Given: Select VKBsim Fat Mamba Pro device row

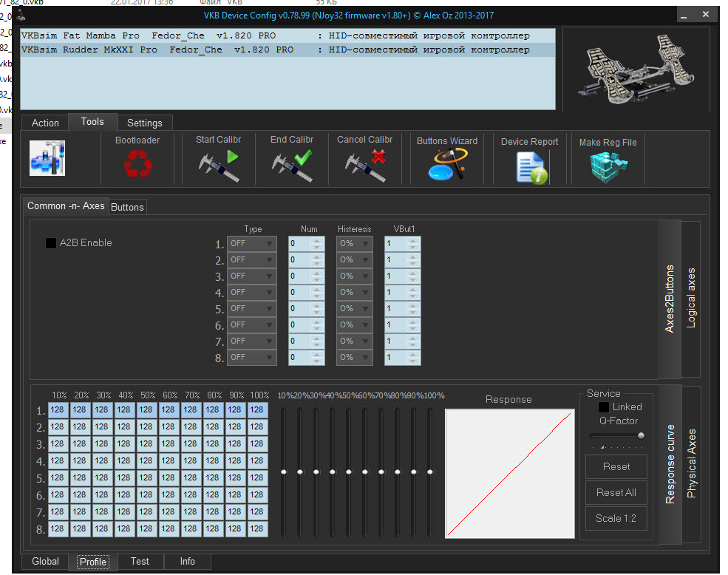Looking at the screenshot, I should click(x=288, y=35).
